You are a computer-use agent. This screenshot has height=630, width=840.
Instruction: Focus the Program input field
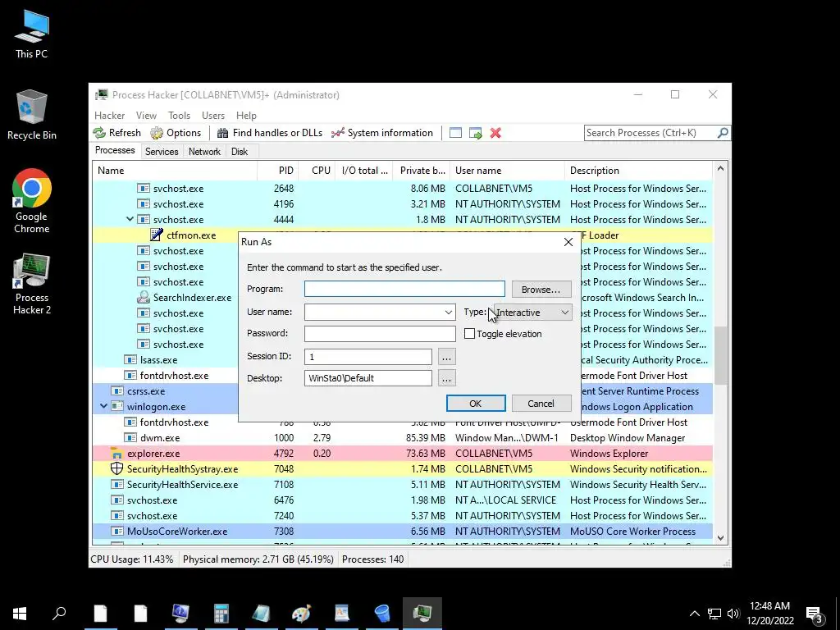tap(404, 289)
